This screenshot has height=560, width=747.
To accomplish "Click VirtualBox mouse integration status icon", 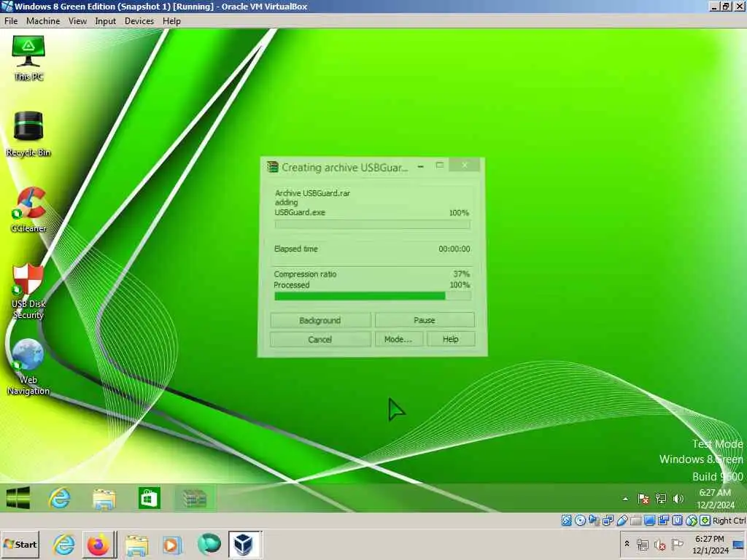I will point(692,521).
